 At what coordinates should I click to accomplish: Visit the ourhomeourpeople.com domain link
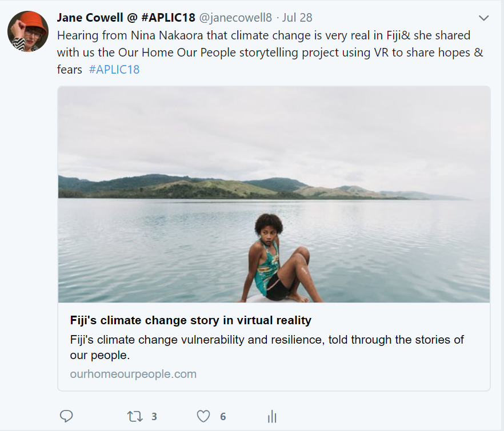(133, 374)
